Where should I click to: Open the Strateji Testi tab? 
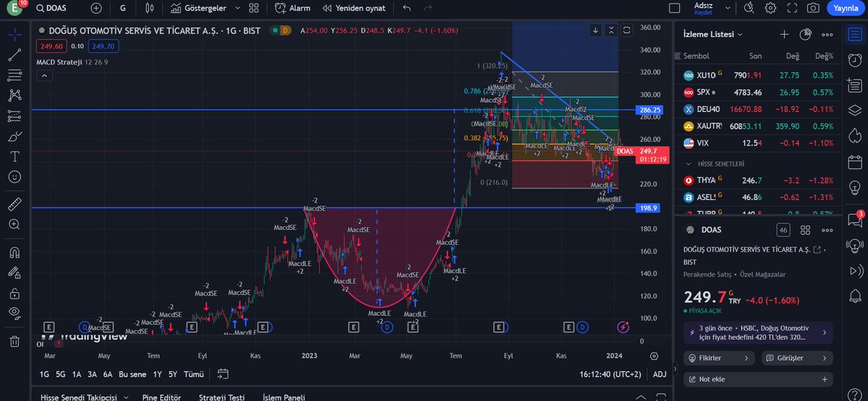(221, 397)
